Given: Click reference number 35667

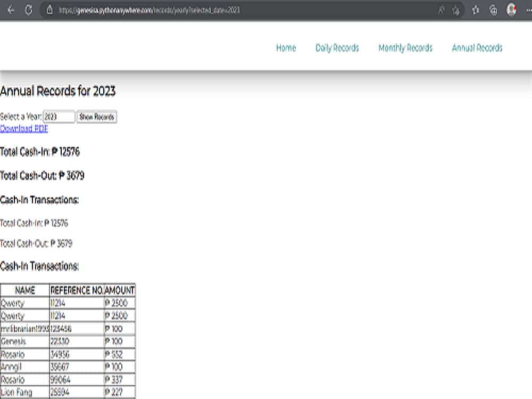Looking at the screenshot, I should [x=77, y=367].
